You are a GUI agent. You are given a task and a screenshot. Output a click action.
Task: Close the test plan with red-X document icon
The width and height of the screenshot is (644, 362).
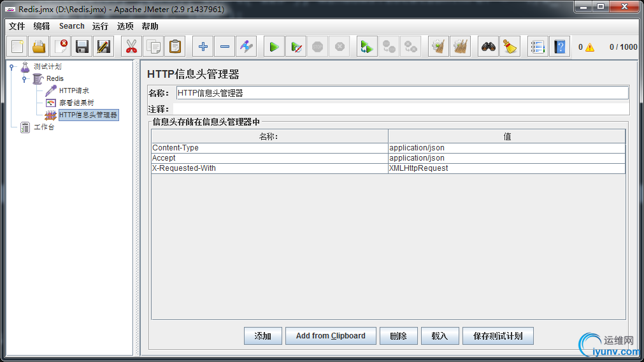tap(61, 47)
